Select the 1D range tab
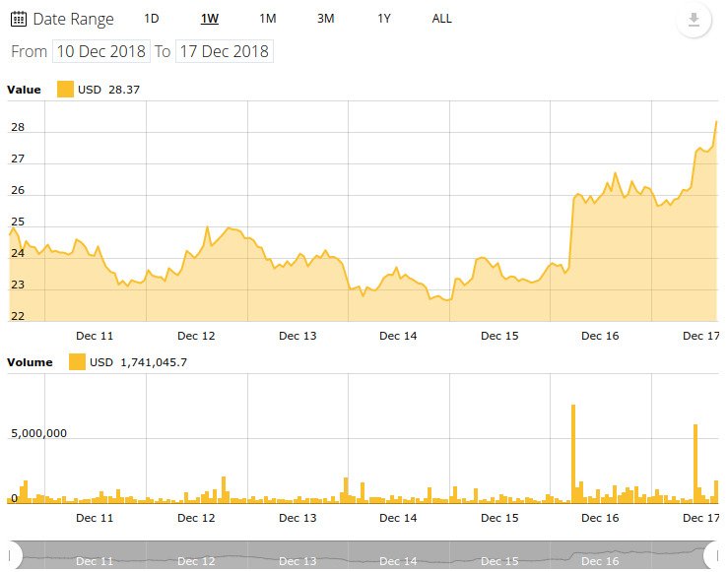Viewport: 728px width, 572px height. coord(151,19)
